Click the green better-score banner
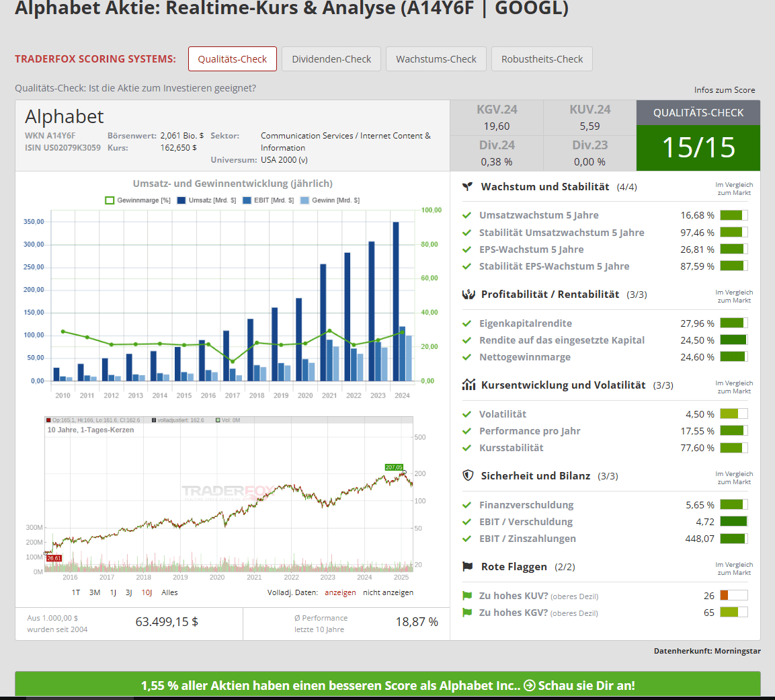This screenshot has height=700, width=775. (x=387, y=685)
